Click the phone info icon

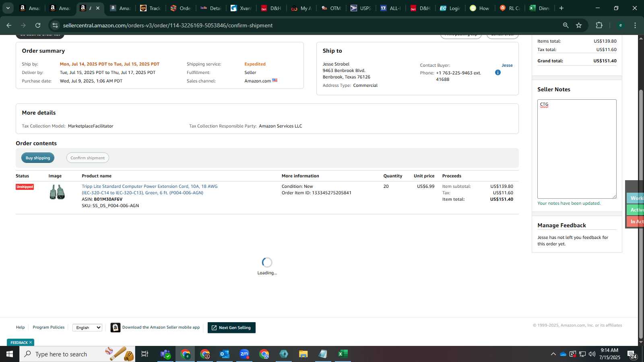point(498,72)
